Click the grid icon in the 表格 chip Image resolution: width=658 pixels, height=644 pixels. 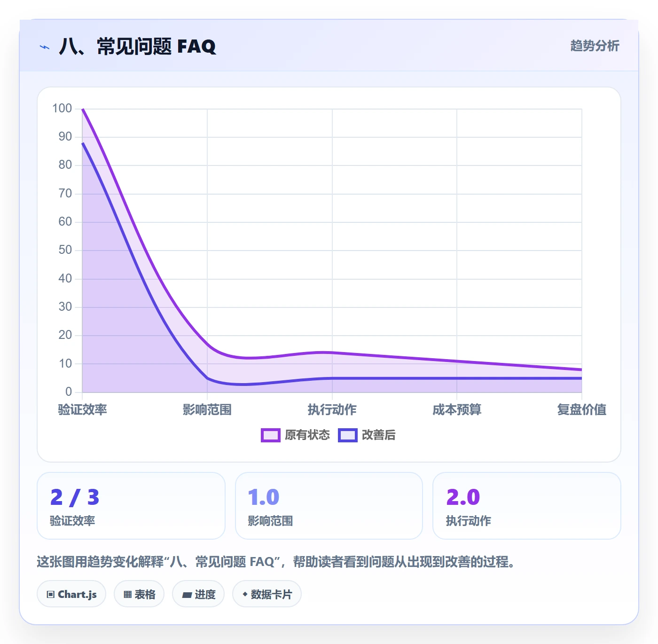point(127,595)
